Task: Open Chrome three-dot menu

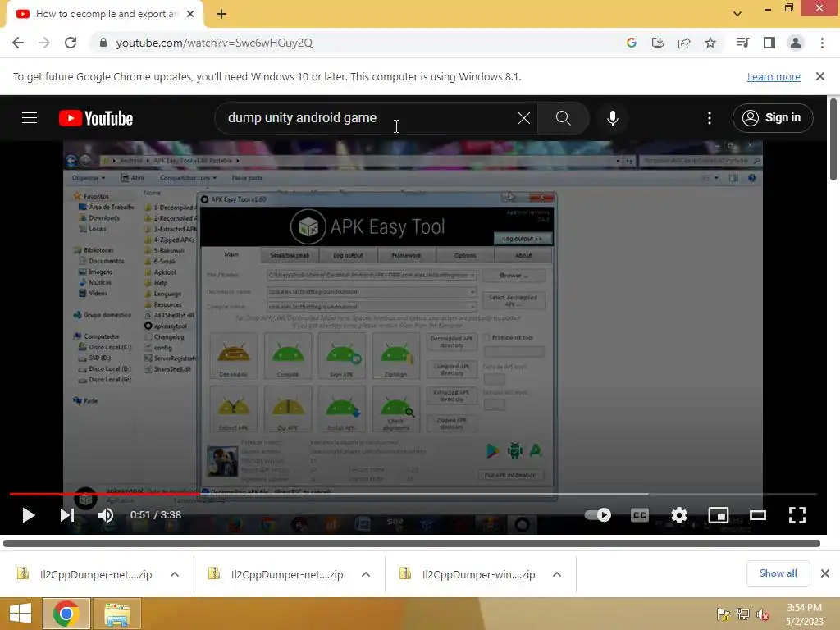Action: 822,43
